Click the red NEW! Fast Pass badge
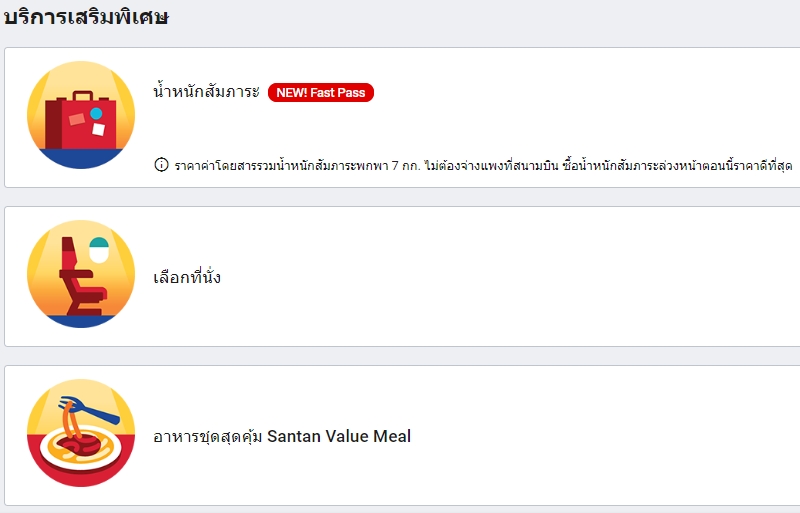Screen dimensions: 800x513 [320, 93]
